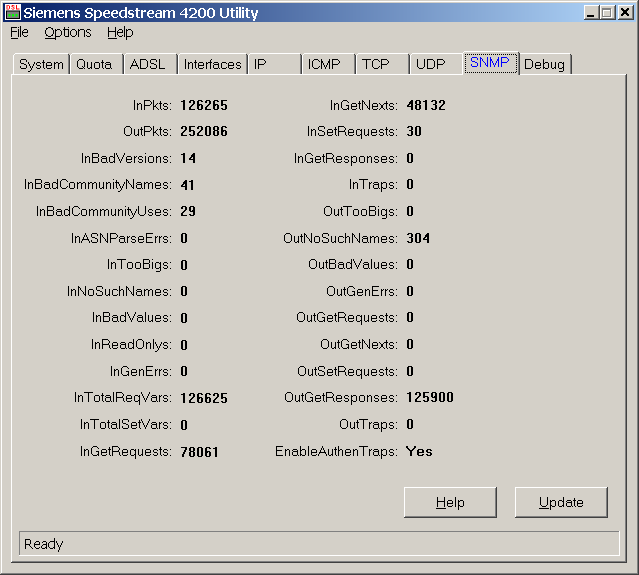Screen dimensions: 639x575
Task: Click InBadVersions value 14
Action: [188, 158]
